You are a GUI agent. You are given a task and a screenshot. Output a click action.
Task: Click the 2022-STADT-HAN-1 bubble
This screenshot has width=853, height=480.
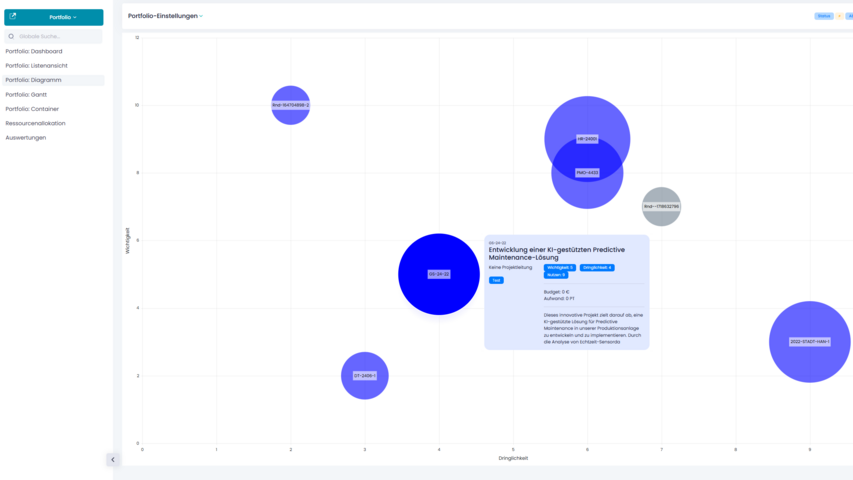809,341
